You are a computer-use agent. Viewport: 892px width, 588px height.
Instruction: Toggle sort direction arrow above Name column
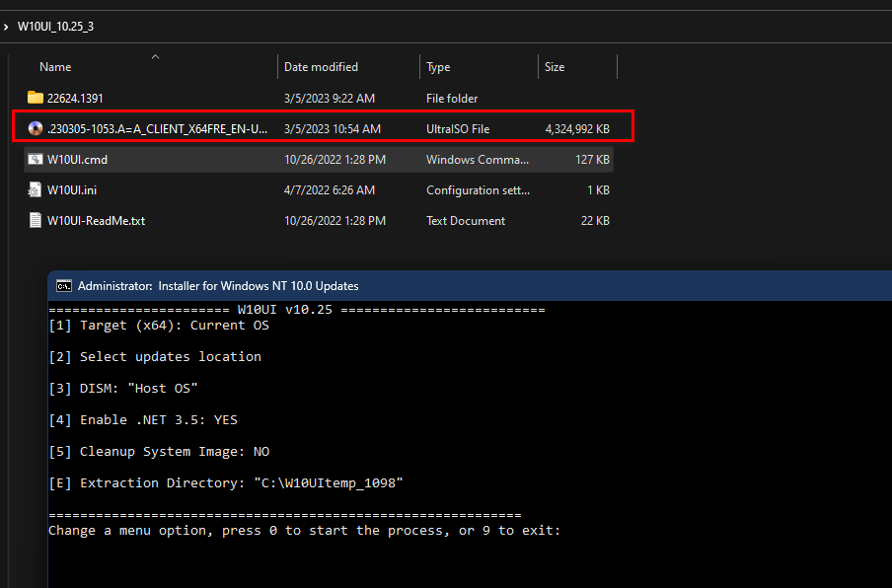click(x=155, y=57)
